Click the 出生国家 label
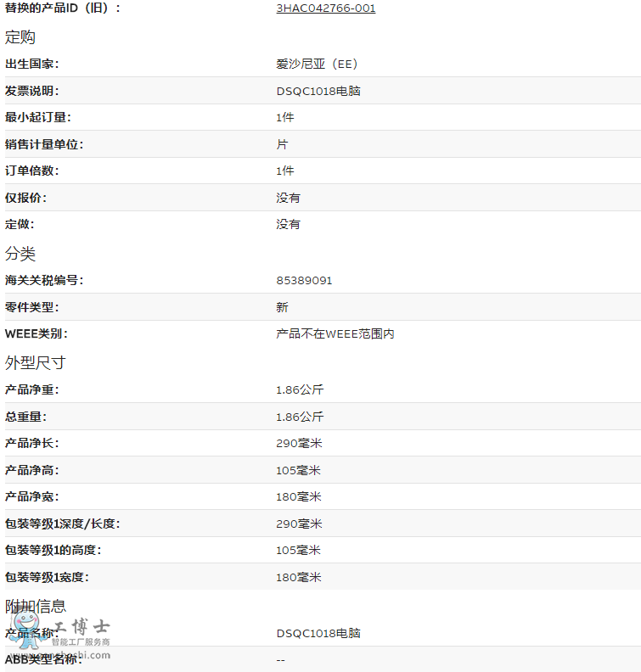This screenshot has width=641, height=672. click(31, 64)
